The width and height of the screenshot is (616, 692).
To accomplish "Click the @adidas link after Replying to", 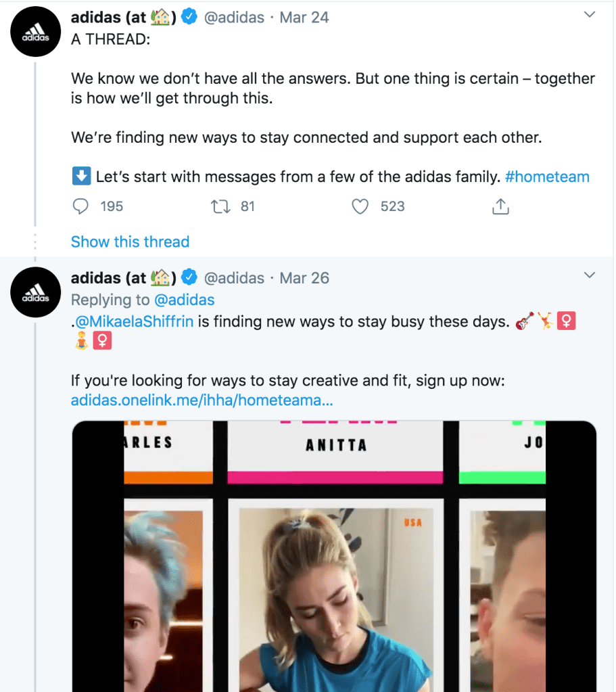I will click(184, 300).
